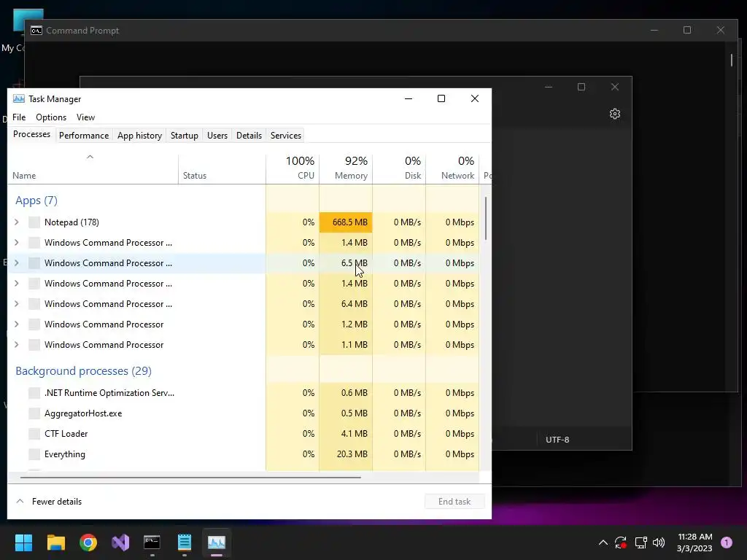Image resolution: width=747 pixels, height=560 pixels.
Task: Switch to Notepad taskbar icon
Action: [x=185, y=542]
